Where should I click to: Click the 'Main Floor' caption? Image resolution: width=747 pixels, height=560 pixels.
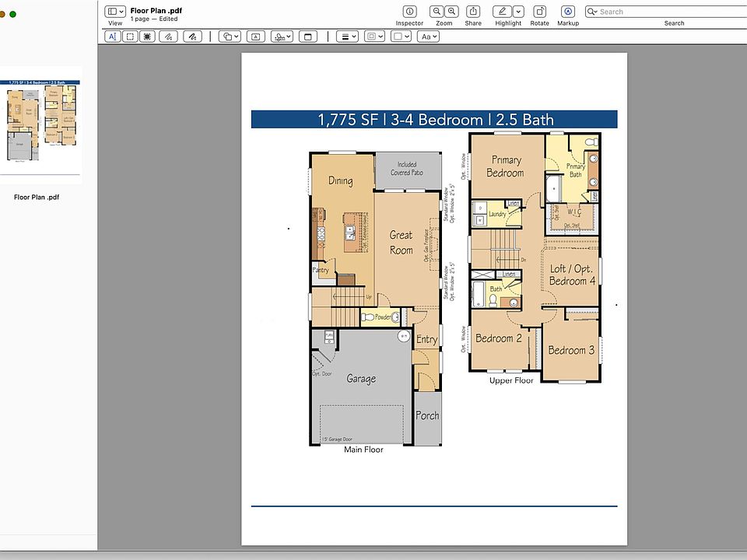coord(363,450)
